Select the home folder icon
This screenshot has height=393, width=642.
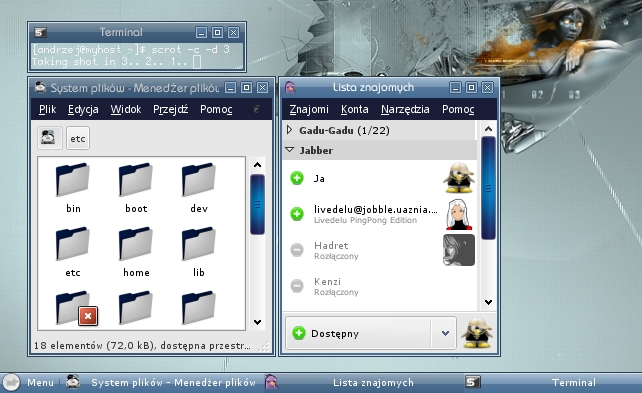(x=136, y=244)
